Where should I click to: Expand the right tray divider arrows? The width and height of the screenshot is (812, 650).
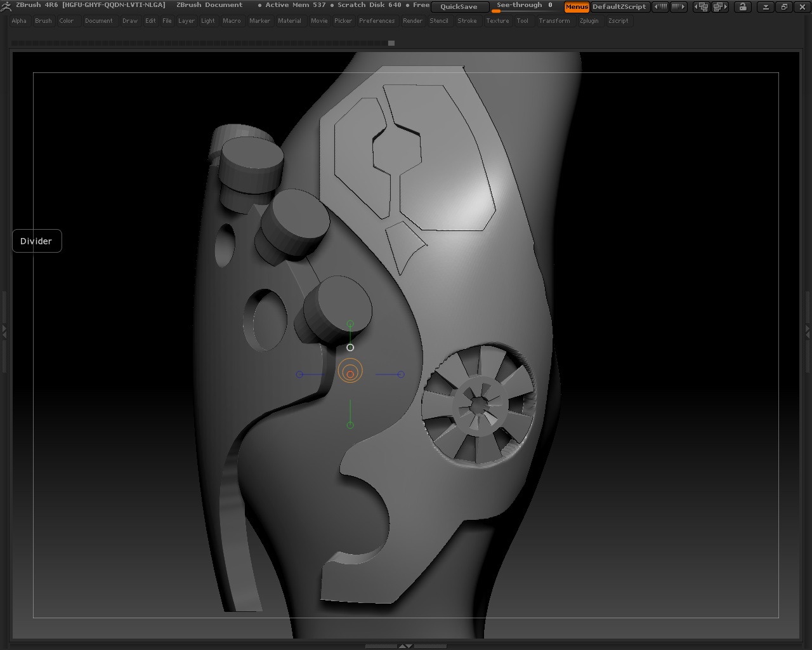(x=808, y=331)
